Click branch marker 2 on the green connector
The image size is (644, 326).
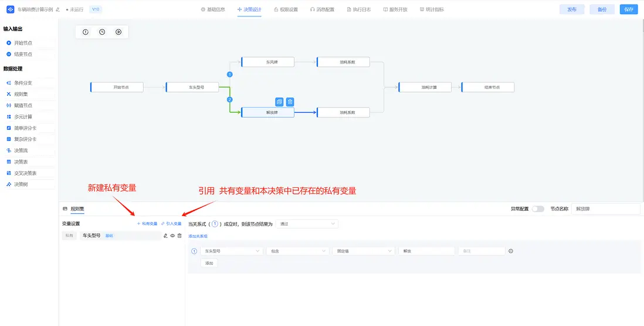click(229, 99)
